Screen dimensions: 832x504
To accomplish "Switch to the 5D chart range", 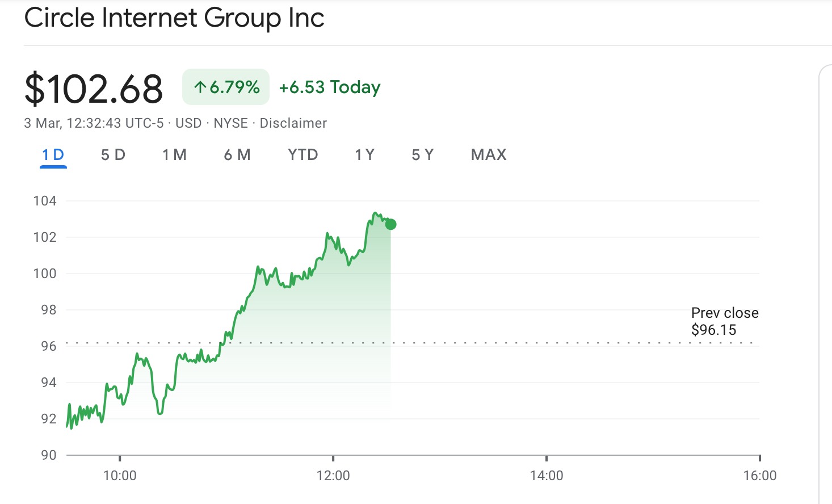I will point(113,155).
